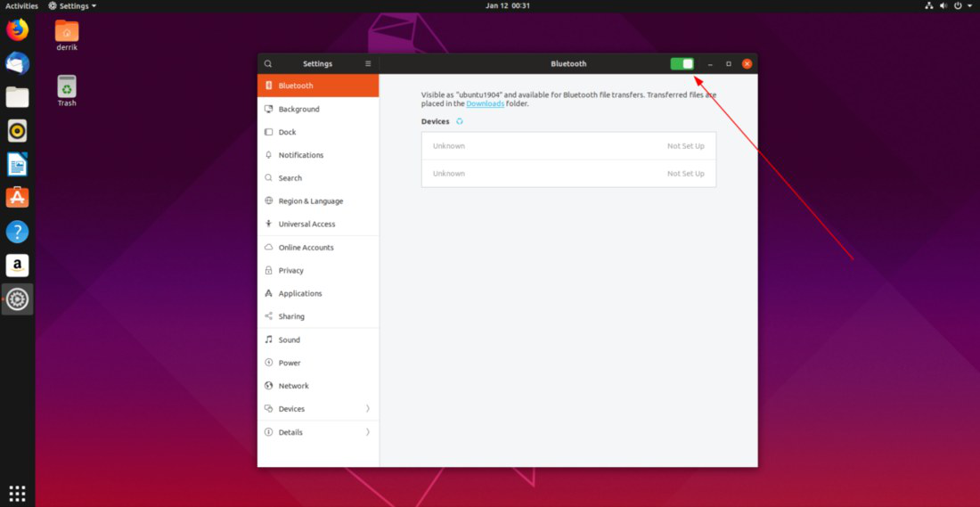Open Amazon launcher in the dock
Image resolution: width=980 pixels, height=507 pixels.
(x=18, y=266)
